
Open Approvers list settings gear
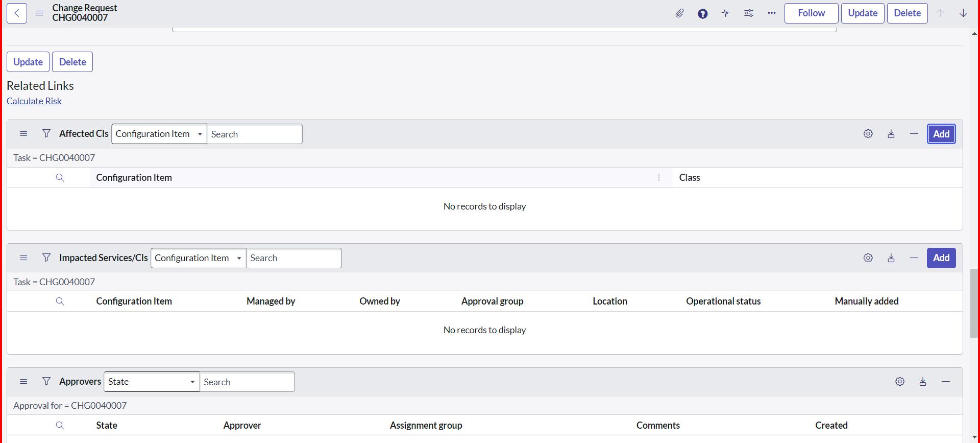click(900, 382)
